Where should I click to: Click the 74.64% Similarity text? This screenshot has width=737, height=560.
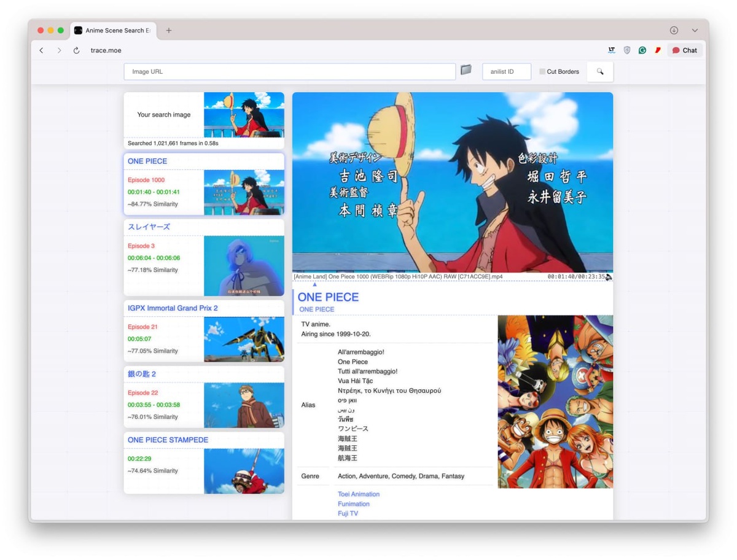(x=153, y=471)
